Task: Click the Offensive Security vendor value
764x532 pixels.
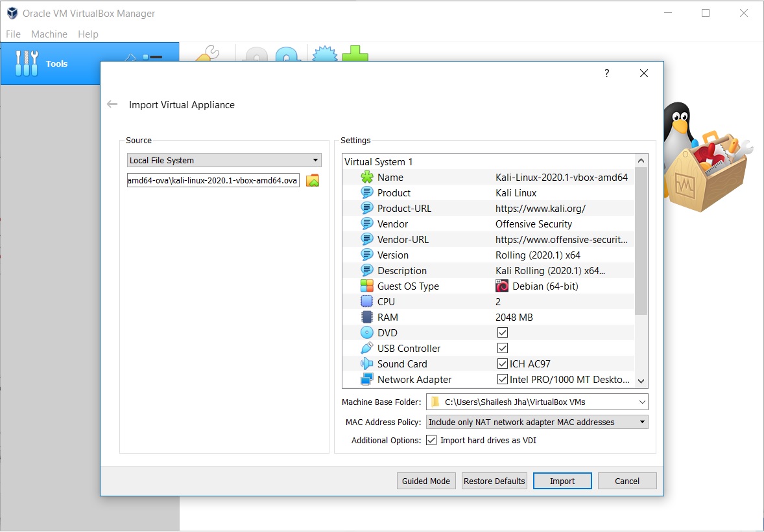Action: [534, 224]
